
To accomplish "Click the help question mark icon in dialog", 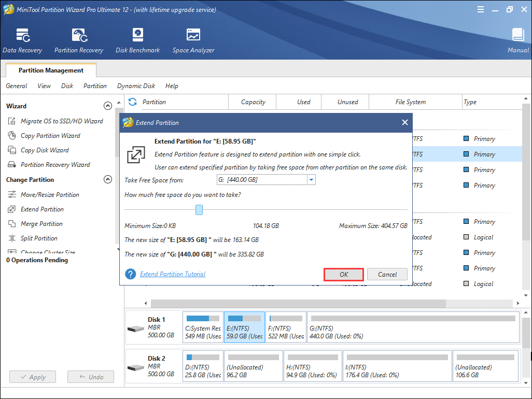I will pos(130,274).
